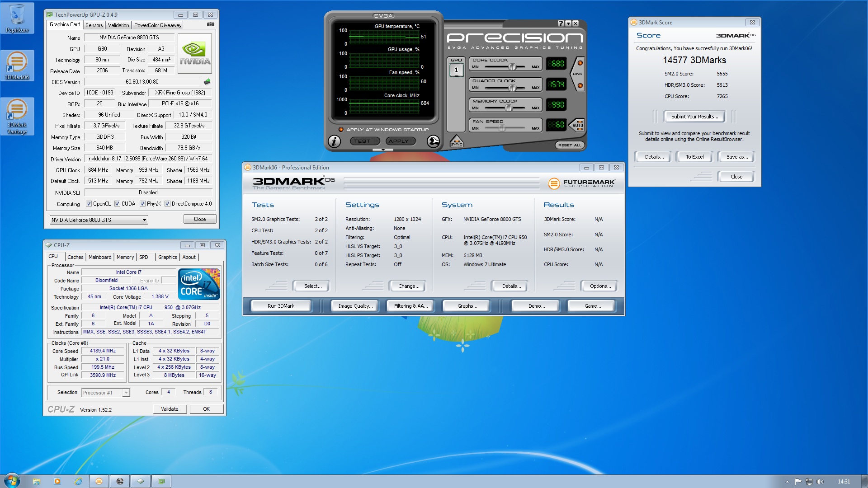Image resolution: width=868 pixels, height=488 pixels.
Task: Click the Shader Clock slider handle
Action: [x=513, y=88]
